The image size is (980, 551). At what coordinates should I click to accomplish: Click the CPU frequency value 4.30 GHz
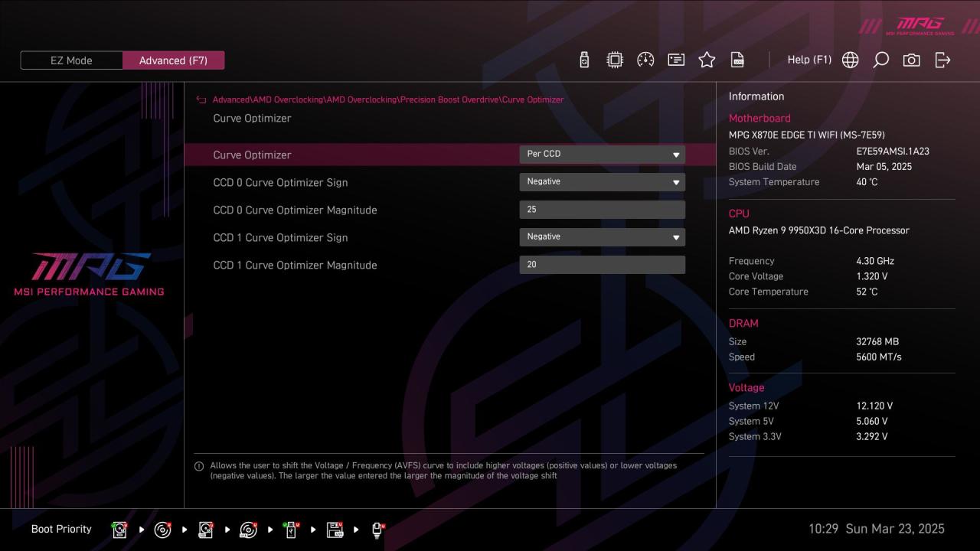tap(875, 261)
